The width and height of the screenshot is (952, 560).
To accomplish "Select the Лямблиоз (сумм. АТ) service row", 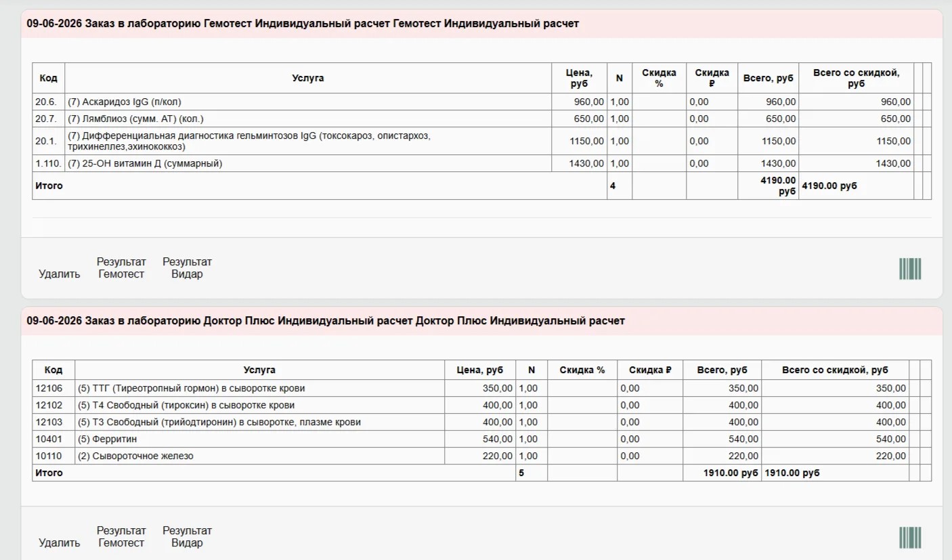I will tap(481, 119).
